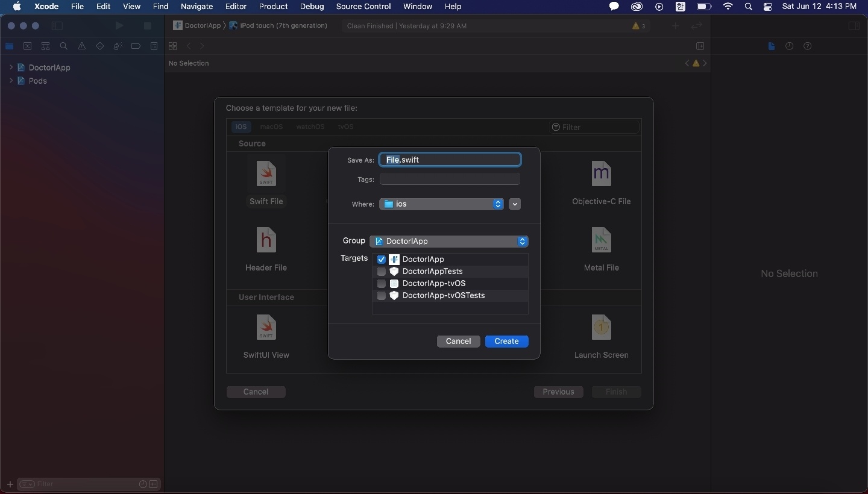Open the Apple menu
Image resolution: width=868 pixels, height=494 pixels.
coord(17,7)
